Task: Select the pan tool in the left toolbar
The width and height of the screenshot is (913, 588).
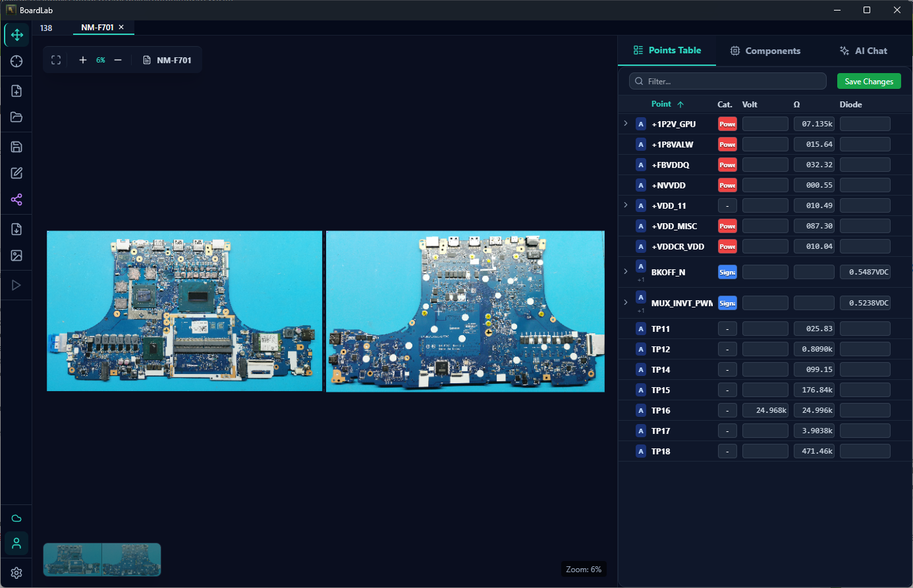Action: coord(16,34)
